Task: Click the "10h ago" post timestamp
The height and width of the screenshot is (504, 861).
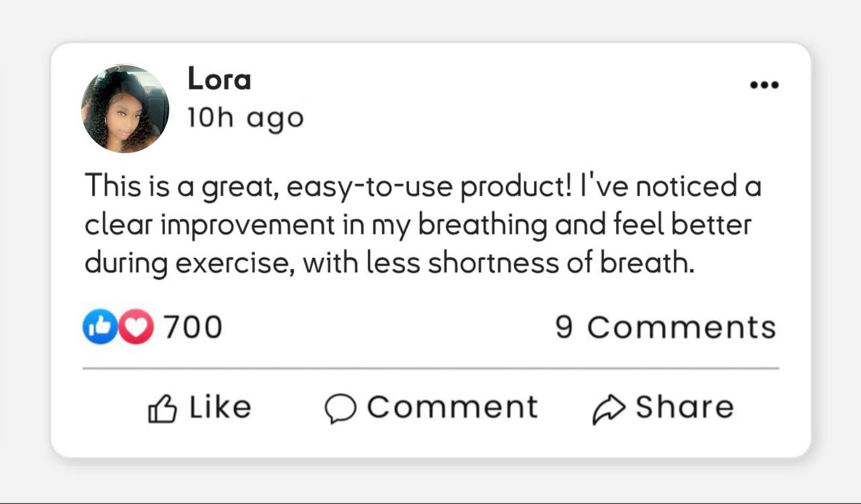Action: (x=246, y=118)
